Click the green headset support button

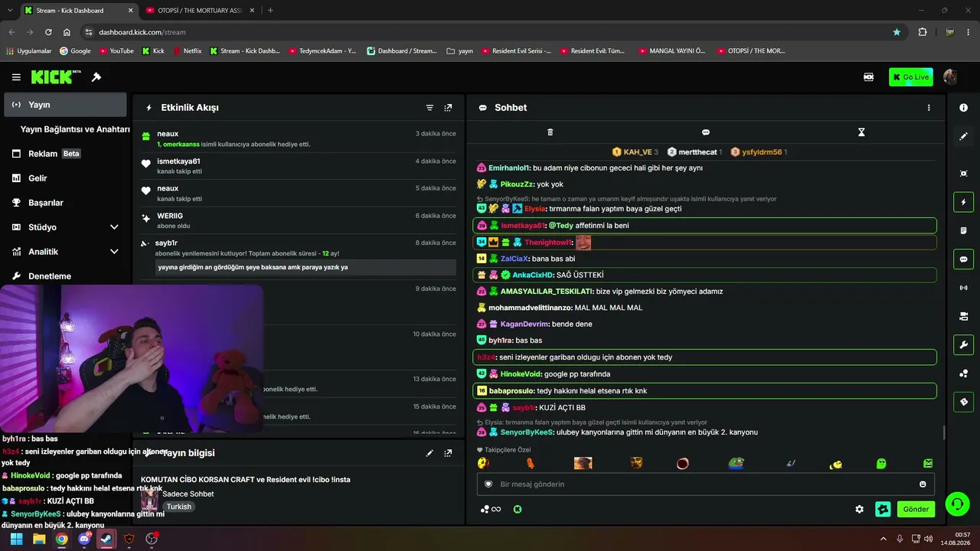tap(957, 504)
